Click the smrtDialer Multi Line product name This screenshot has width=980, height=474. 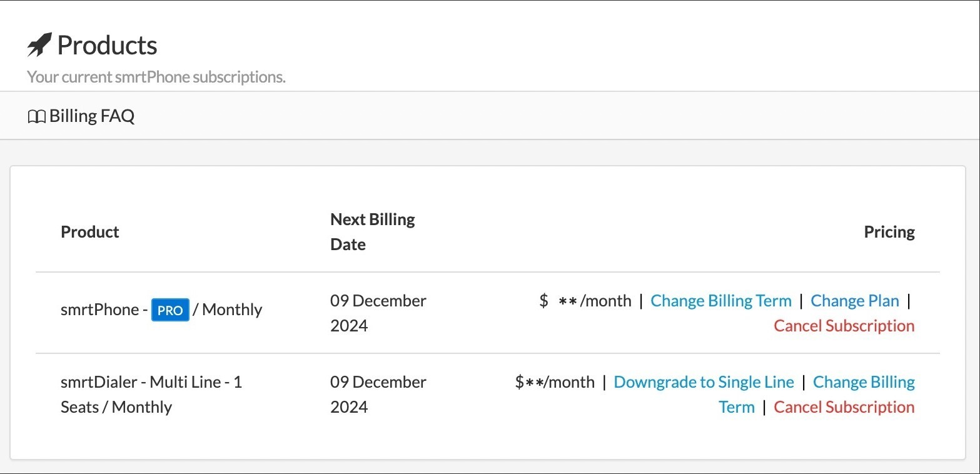151,382
